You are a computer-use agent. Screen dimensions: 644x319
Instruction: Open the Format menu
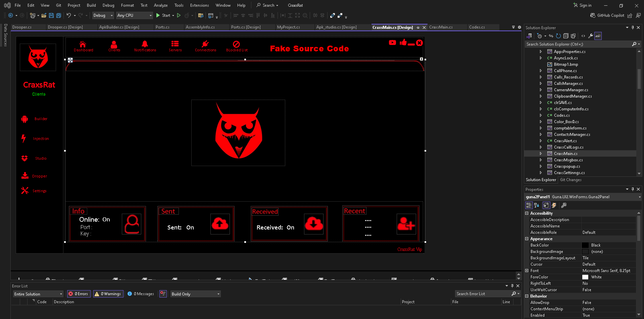tap(127, 5)
